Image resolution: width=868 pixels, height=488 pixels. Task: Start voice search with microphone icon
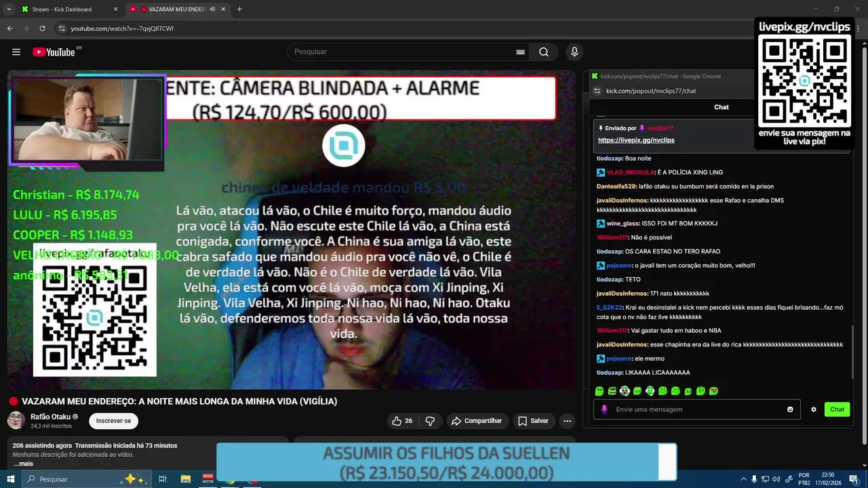coord(574,52)
